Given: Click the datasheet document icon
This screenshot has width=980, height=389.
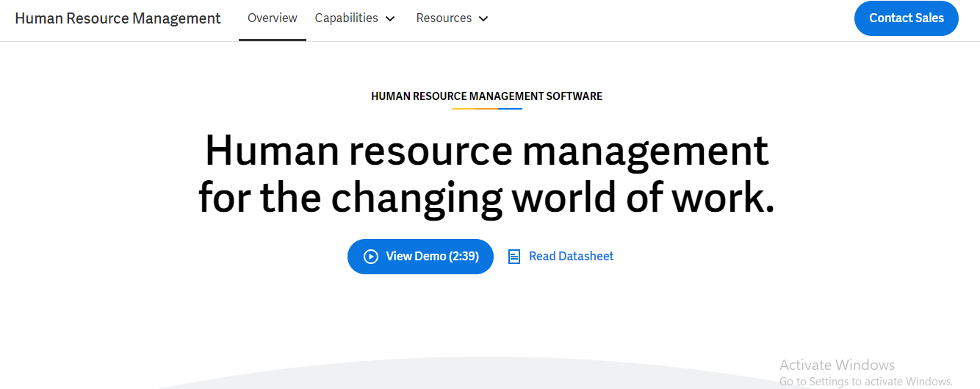Looking at the screenshot, I should point(514,257).
